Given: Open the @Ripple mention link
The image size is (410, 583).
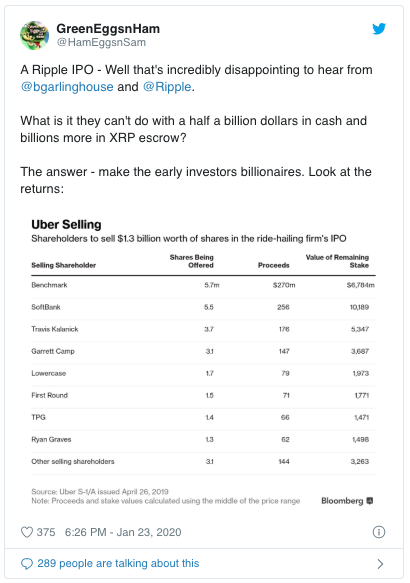Looking at the screenshot, I should 167,87.
